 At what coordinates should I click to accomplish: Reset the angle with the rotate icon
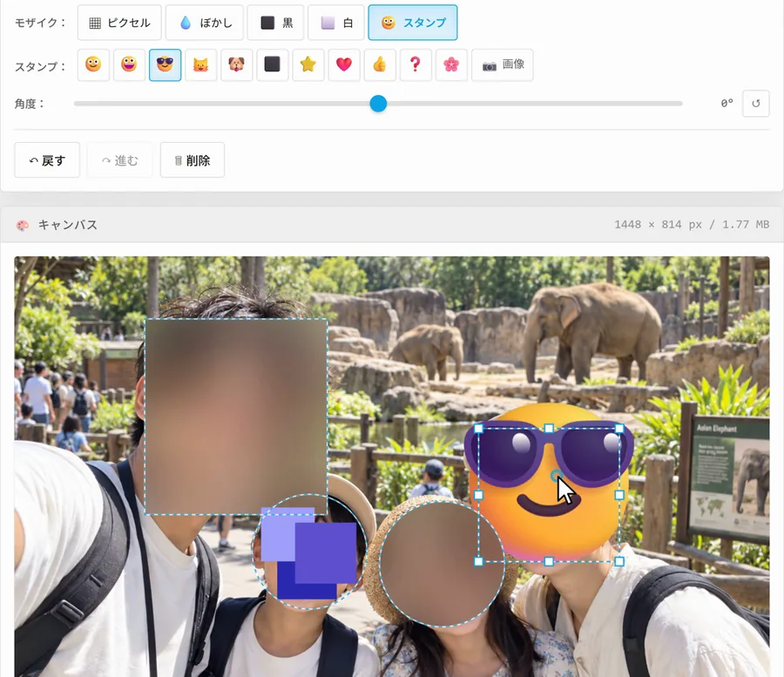tap(755, 104)
